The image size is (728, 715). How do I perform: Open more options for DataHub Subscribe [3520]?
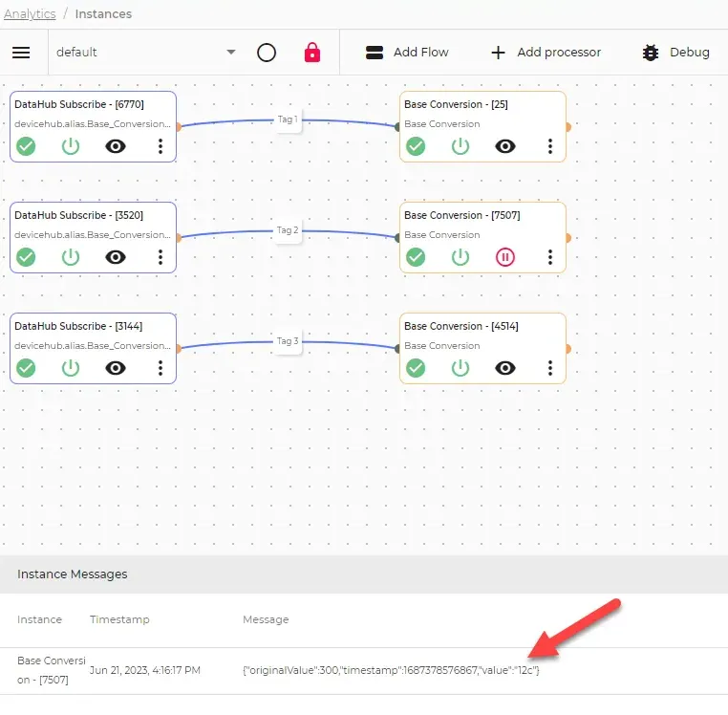tap(161, 257)
